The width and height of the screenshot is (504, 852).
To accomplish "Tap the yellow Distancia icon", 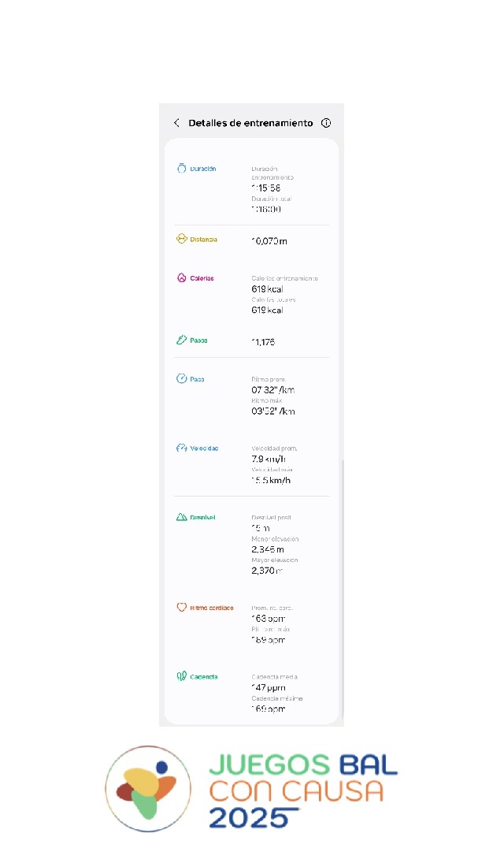I will pos(181,239).
